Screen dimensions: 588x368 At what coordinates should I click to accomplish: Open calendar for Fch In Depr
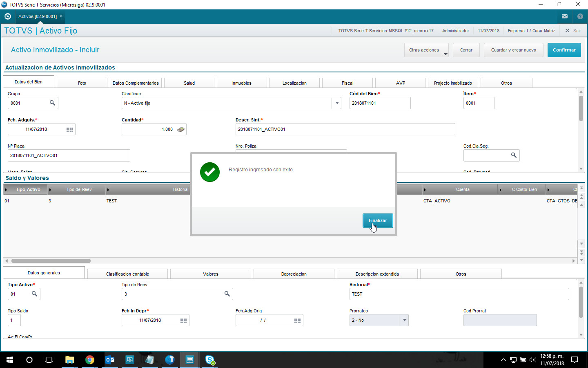(x=184, y=320)
